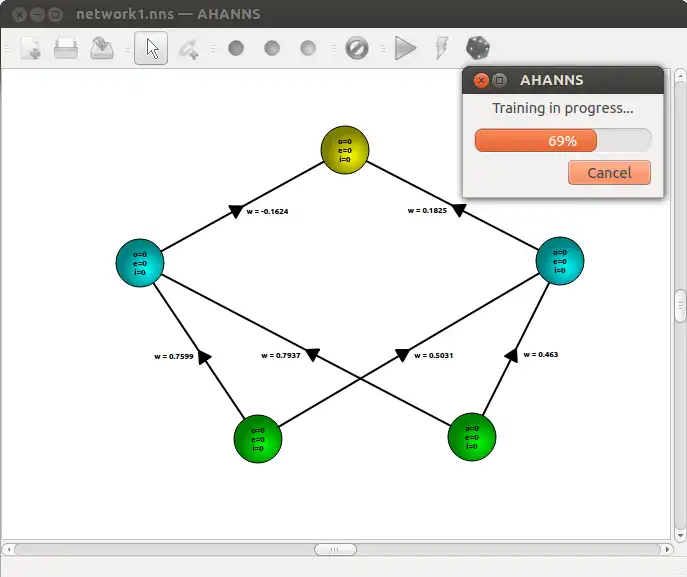Maximize the AHANNS training dialog

pos(499,80)
